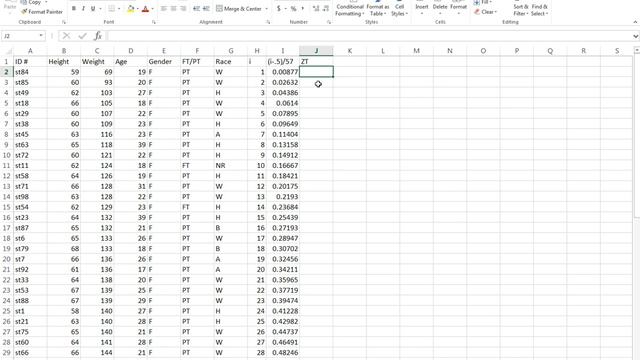
Task: Select column K header
Action: [x=350, y=51]
